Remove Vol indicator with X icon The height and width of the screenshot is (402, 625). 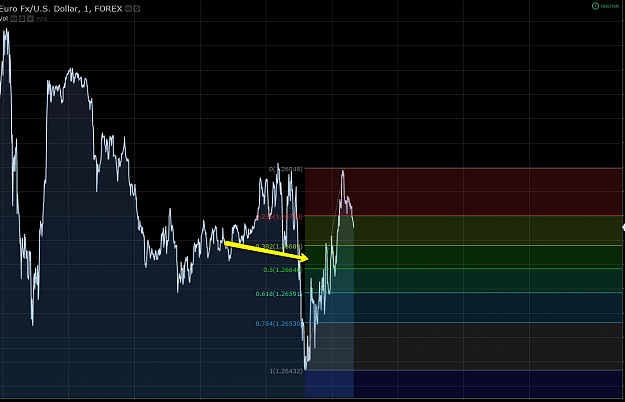30,19
